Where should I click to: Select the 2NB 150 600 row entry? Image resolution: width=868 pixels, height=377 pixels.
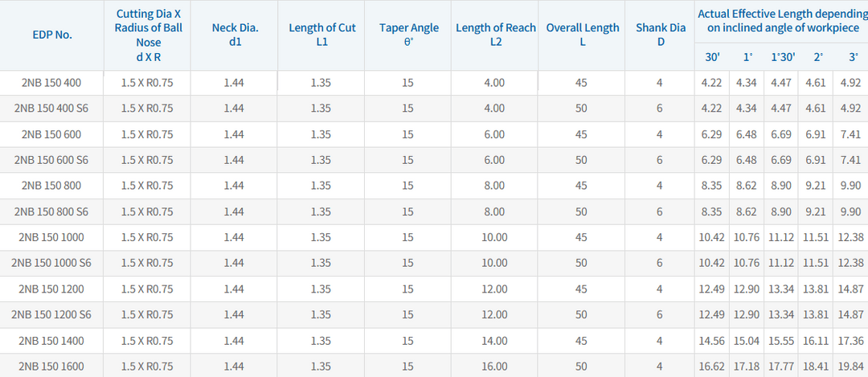click(x=51, y=134)
